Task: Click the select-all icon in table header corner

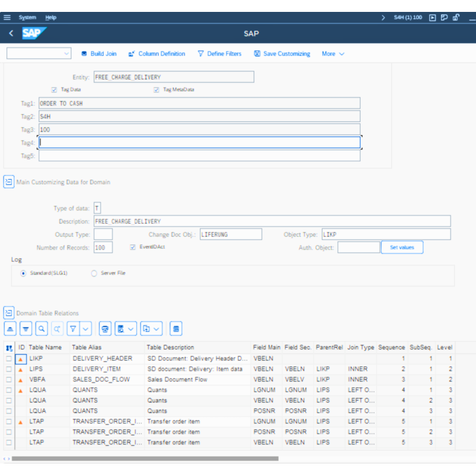Action: [9, 347]
